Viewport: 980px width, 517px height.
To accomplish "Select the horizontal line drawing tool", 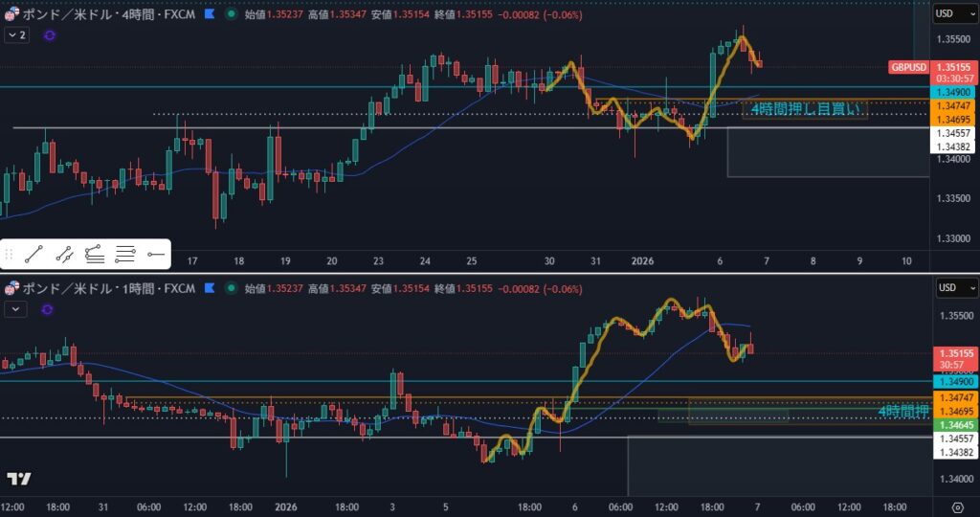I will pos(155,254).
